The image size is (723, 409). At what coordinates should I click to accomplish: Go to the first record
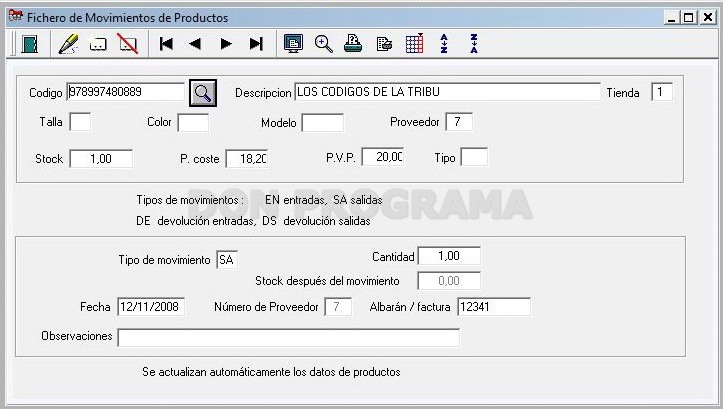[166, 44]
